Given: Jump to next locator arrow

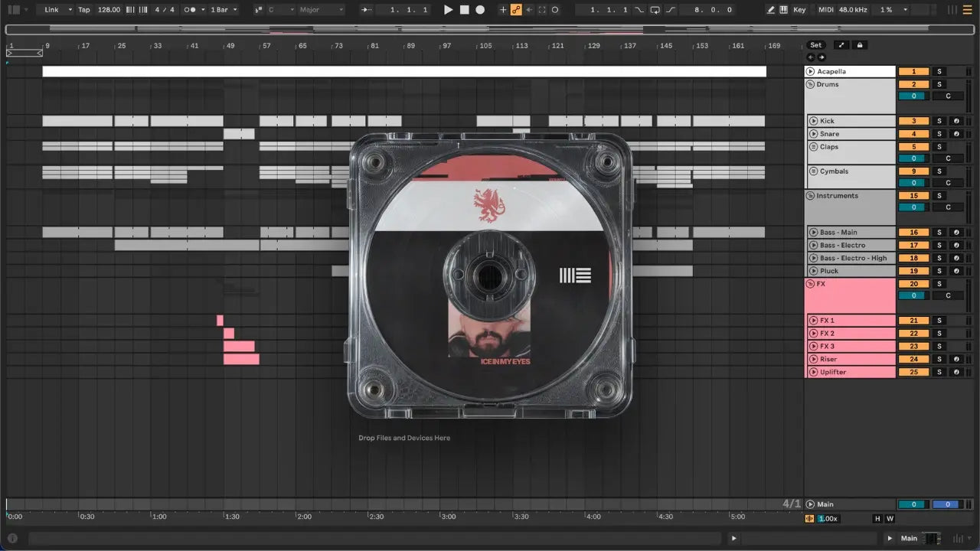Looking at the screenshot, I should (822, 57).
